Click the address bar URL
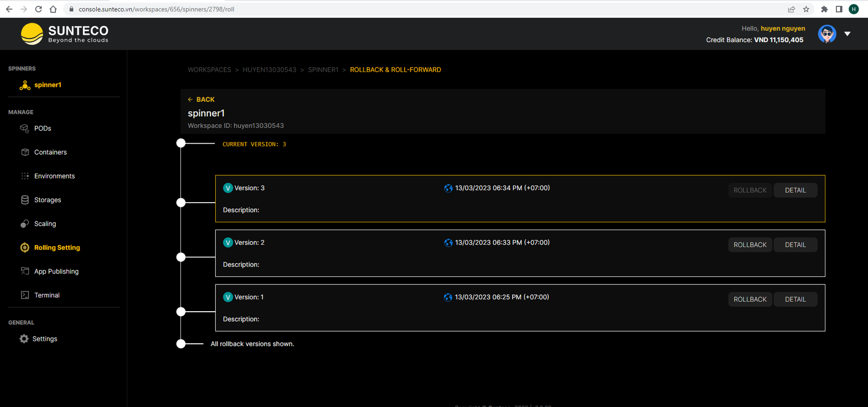This screenshot has height=407, width=868. click(x=156, y=9)
